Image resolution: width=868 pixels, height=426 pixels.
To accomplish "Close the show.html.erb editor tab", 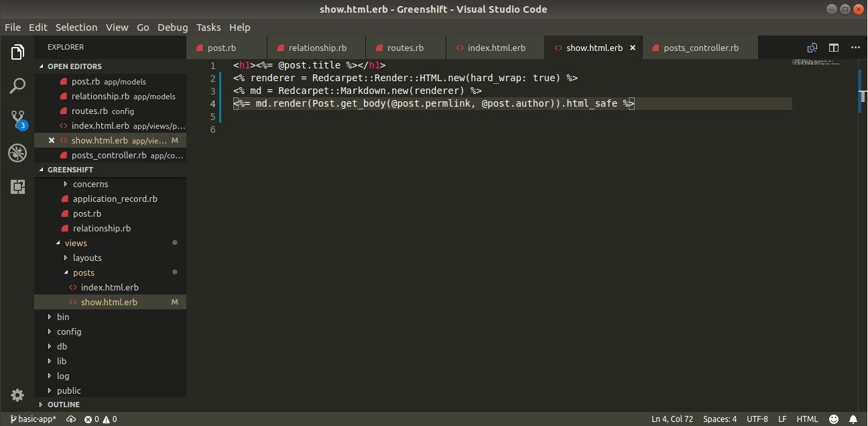I will (632, 48).
